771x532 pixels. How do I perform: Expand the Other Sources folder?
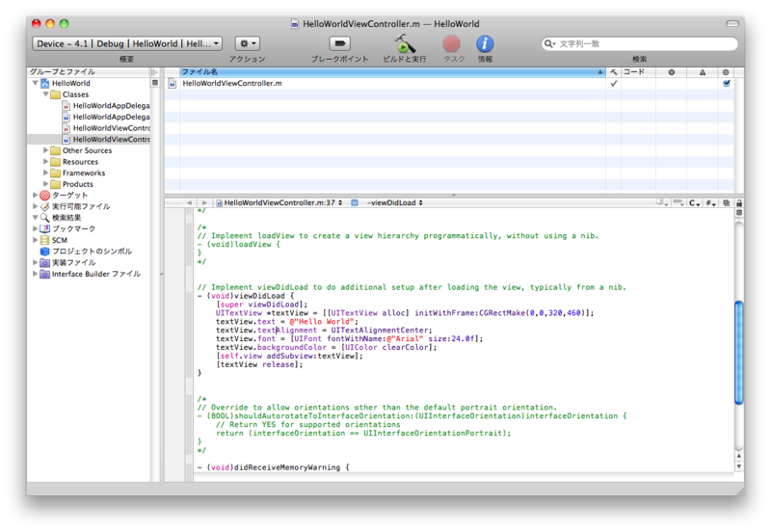point(45,150)
